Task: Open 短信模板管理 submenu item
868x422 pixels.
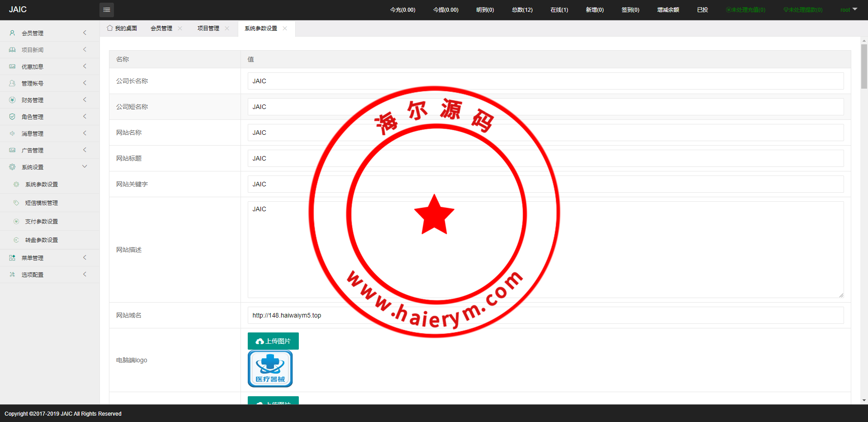Action: tap(50, 203)
